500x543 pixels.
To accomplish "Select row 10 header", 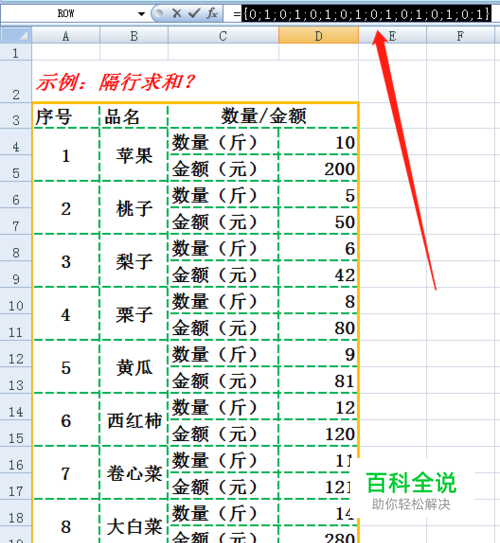I will click(16, 301).
